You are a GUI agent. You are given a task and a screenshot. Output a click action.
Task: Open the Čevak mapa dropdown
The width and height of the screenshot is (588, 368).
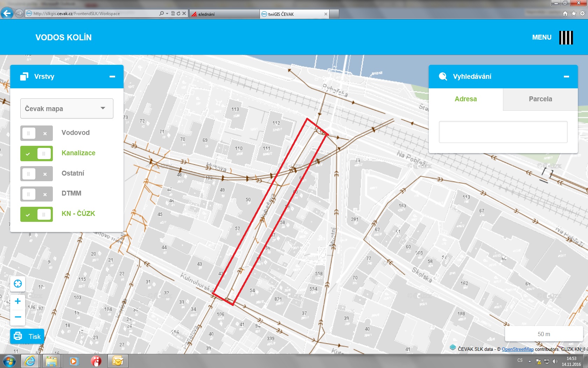(x=66, y=109)
